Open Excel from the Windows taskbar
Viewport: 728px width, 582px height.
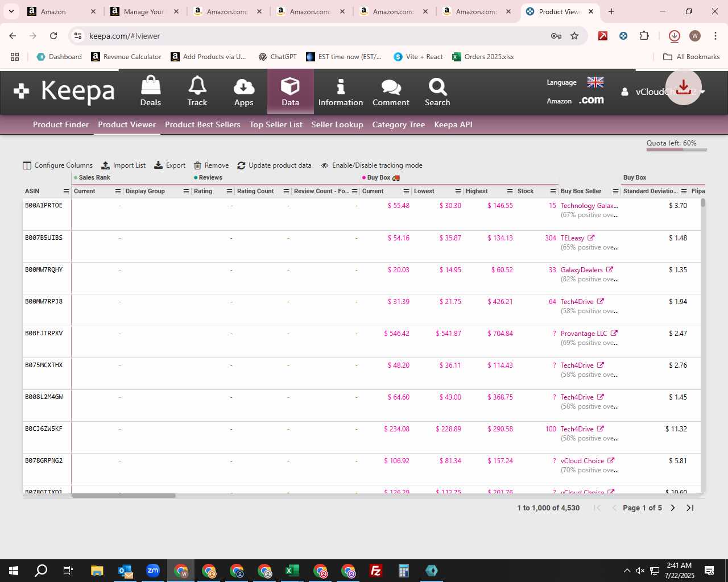pos(292,571)
